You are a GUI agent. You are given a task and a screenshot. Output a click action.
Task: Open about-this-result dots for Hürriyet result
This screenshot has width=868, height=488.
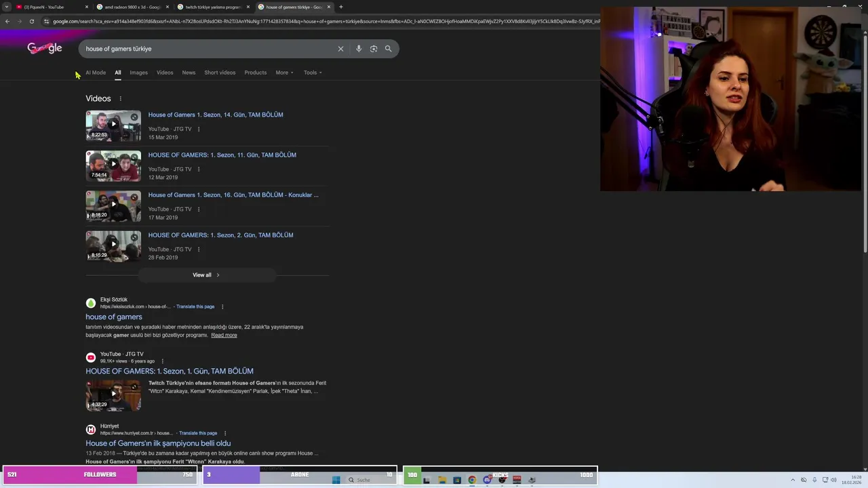pos(225,433)
